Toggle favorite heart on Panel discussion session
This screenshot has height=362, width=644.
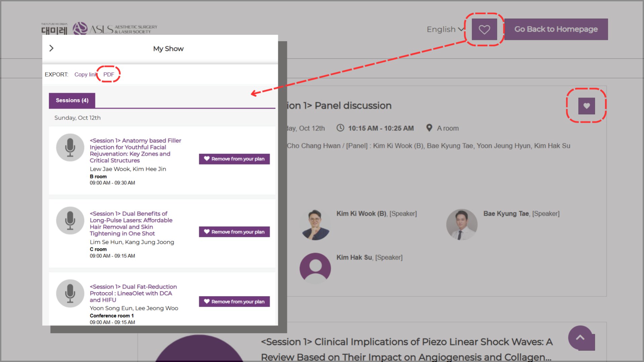[x=586, y=106]
